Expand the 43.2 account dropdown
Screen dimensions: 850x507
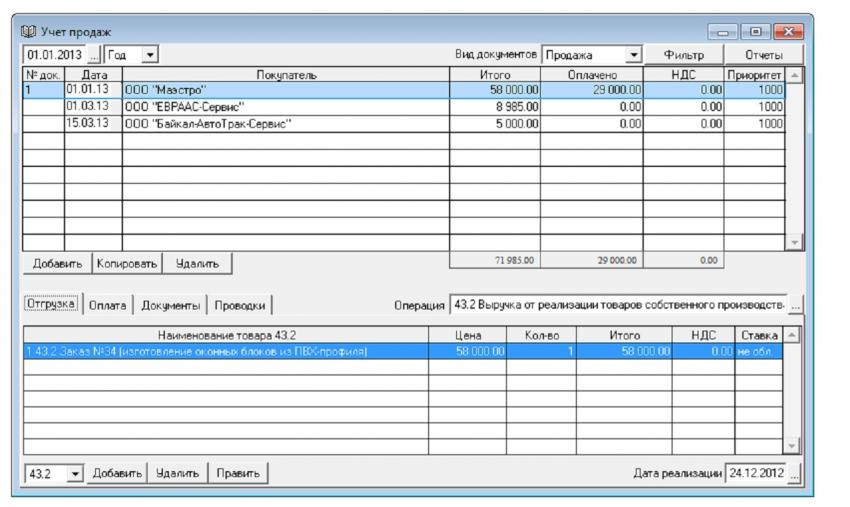73,472
